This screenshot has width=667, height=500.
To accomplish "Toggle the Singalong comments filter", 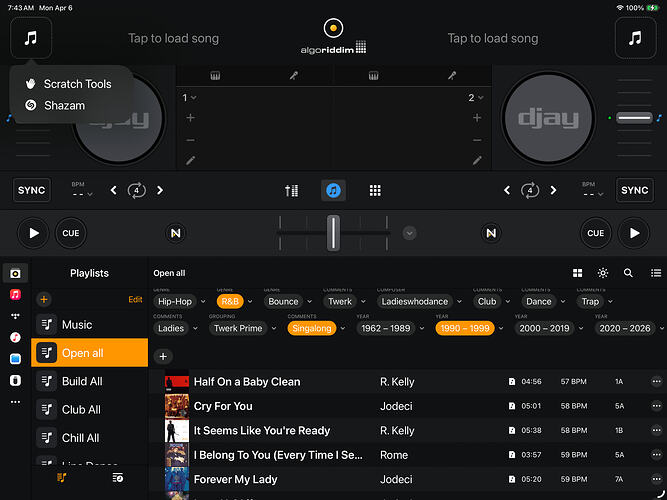I will click(312, 327).
